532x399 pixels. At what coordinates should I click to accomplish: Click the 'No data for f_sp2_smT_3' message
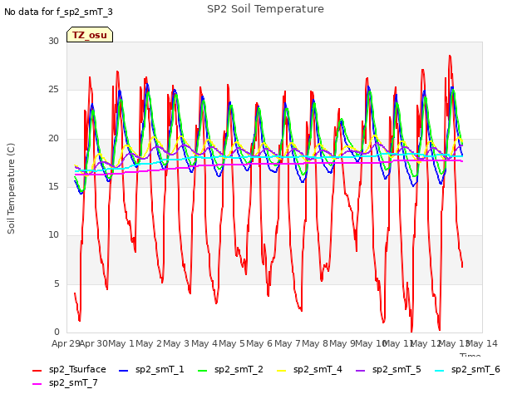(x=58, y=12)
